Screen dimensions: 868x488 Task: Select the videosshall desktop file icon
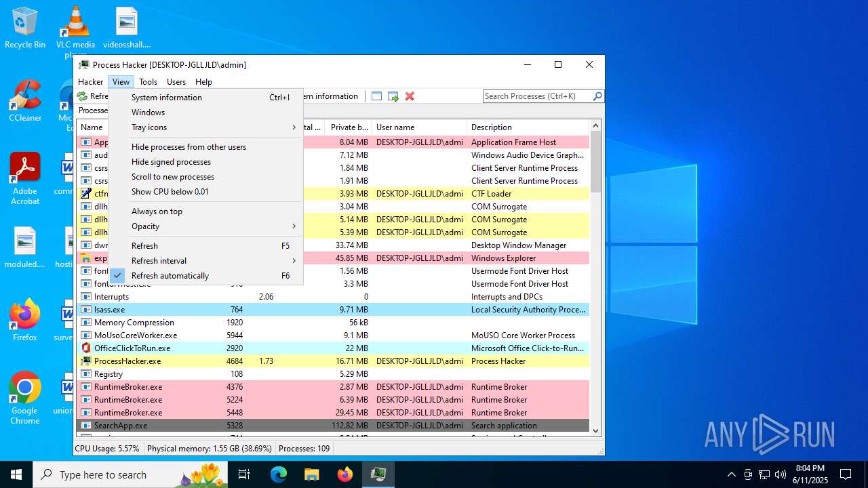(127, 28)
